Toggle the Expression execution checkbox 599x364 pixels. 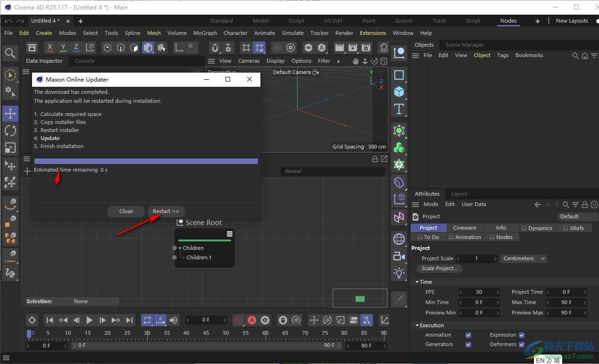(522, 335)
